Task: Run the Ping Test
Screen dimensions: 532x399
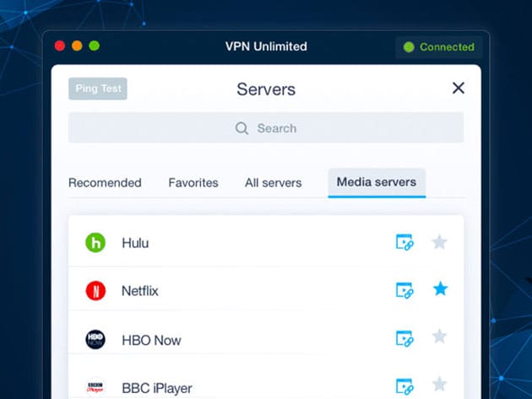Action: [98, 89]
